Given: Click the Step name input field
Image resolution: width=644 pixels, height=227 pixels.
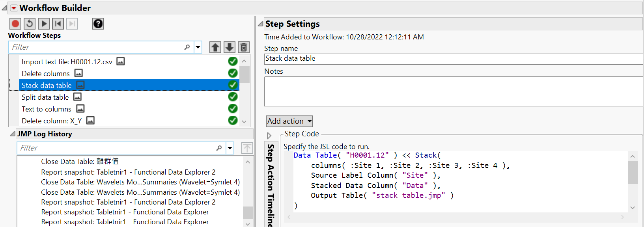Looking at the screenshot, I should tap(454, 59).
